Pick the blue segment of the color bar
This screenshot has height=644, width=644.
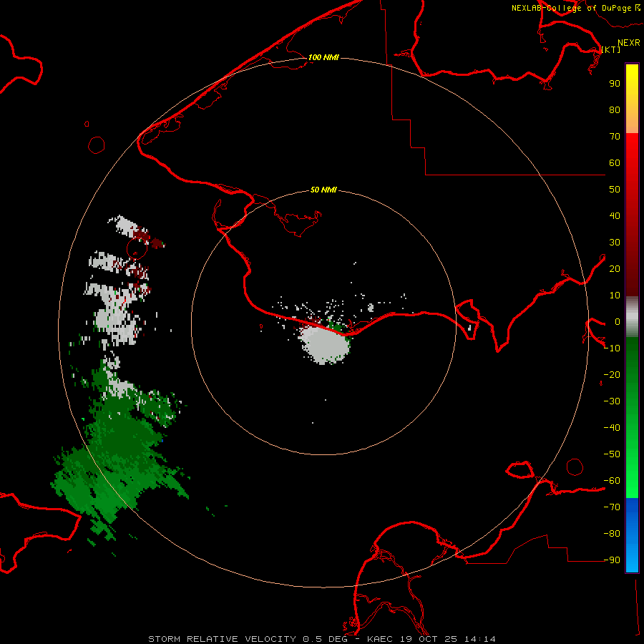[x=632, y=534]
